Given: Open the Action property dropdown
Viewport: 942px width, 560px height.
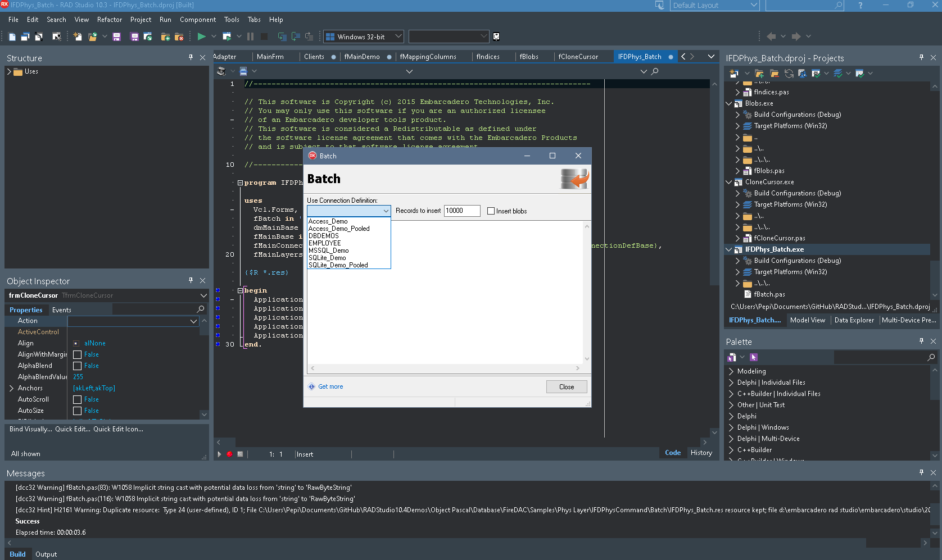Looking at the screenshot, I should pos(193,321).
